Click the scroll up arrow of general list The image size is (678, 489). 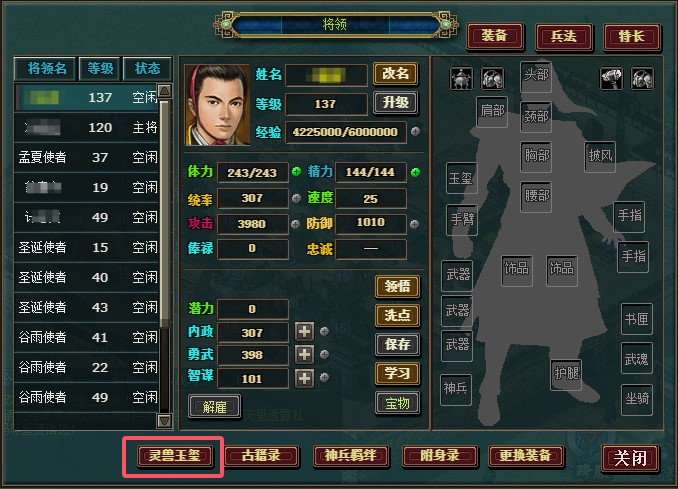(x=165, y=91)
